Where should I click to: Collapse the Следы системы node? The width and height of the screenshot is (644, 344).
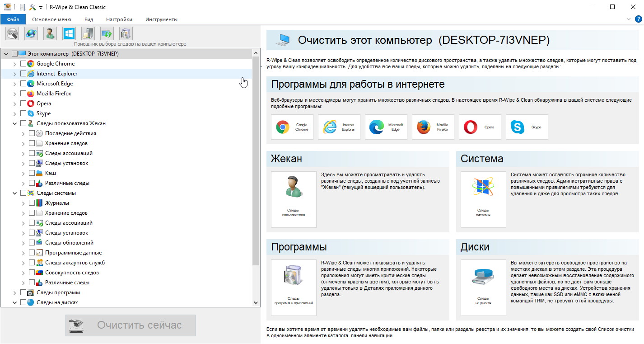click(15, 193)
